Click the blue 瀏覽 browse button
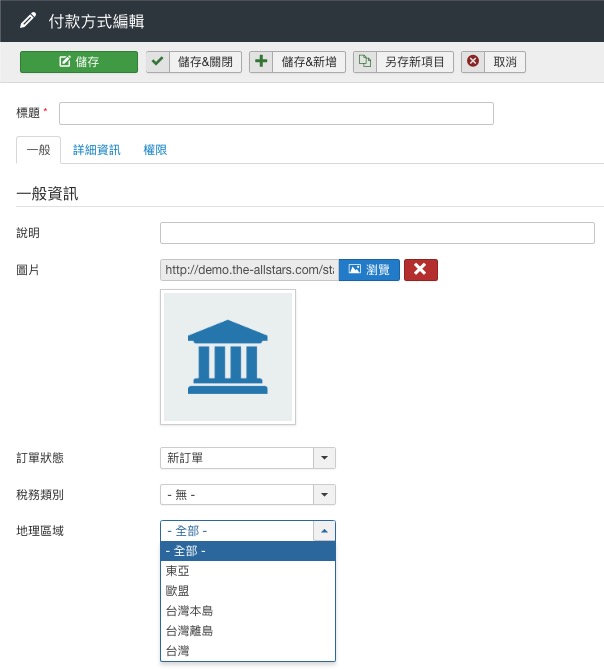 click(x=369, y=270)
